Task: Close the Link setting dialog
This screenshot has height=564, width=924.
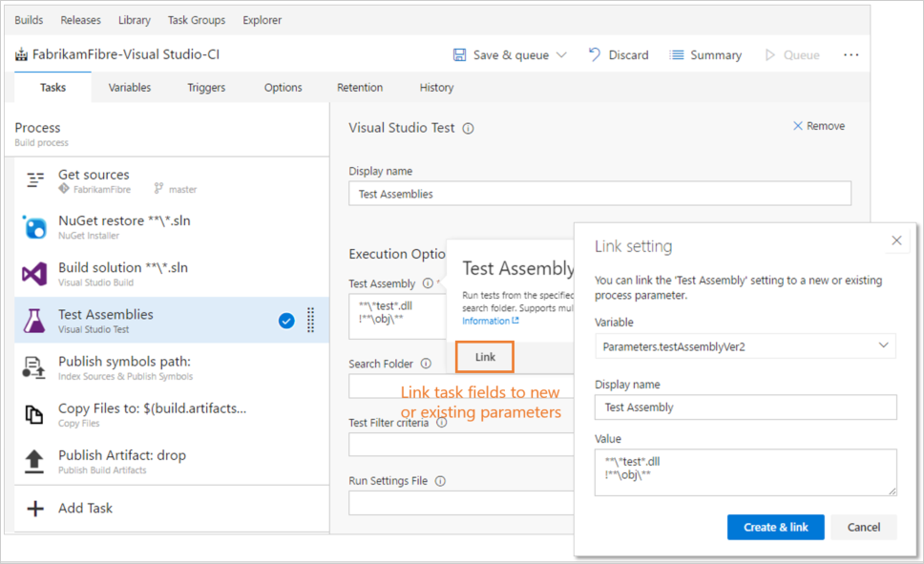Action: [x=897, y=240]
